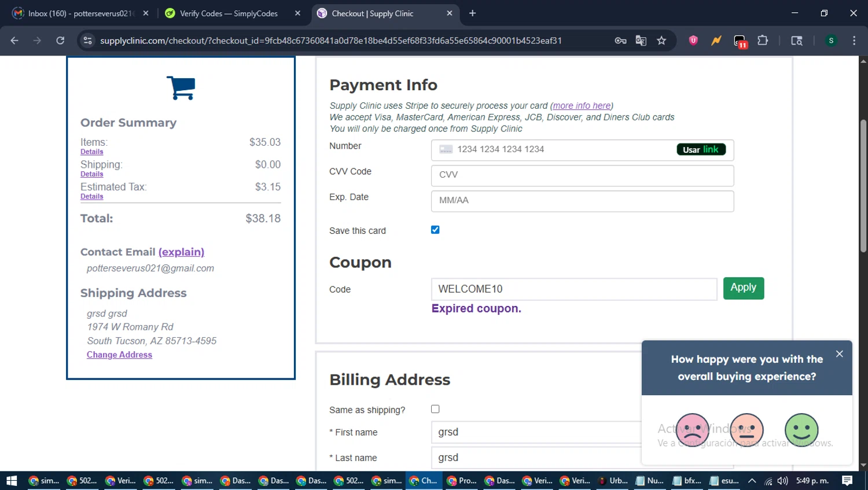Screen dimensions: 868x490
Task: Click into the CVV Code field
Action: point(582,175)
